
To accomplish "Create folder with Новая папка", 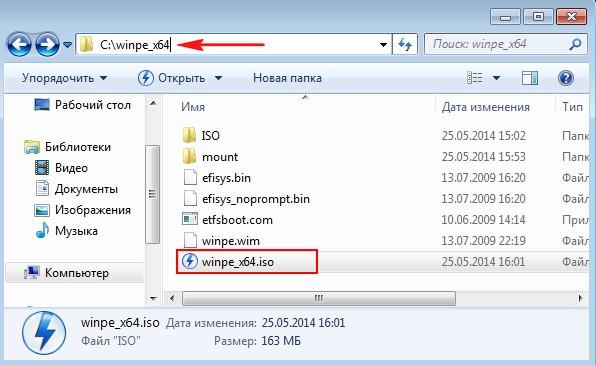I will tap(287, 78).
